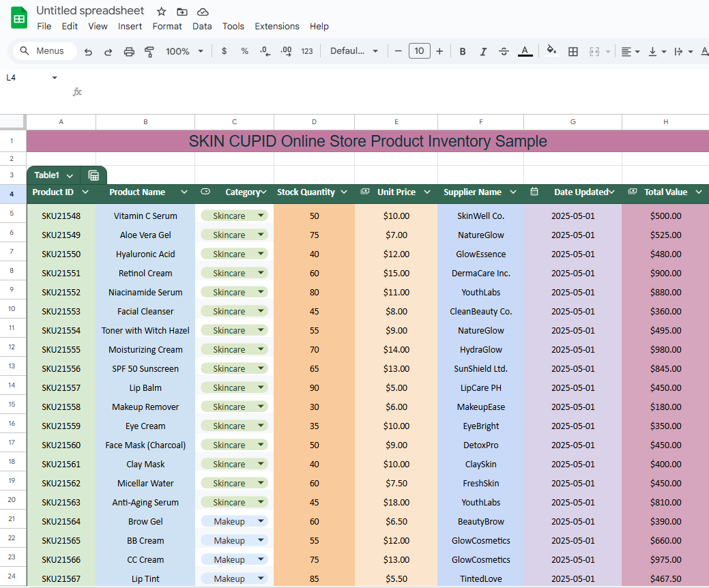Open Skincare dropdown for Vitamin C Serum
This screenshot has width=709, height=588.
261,216
